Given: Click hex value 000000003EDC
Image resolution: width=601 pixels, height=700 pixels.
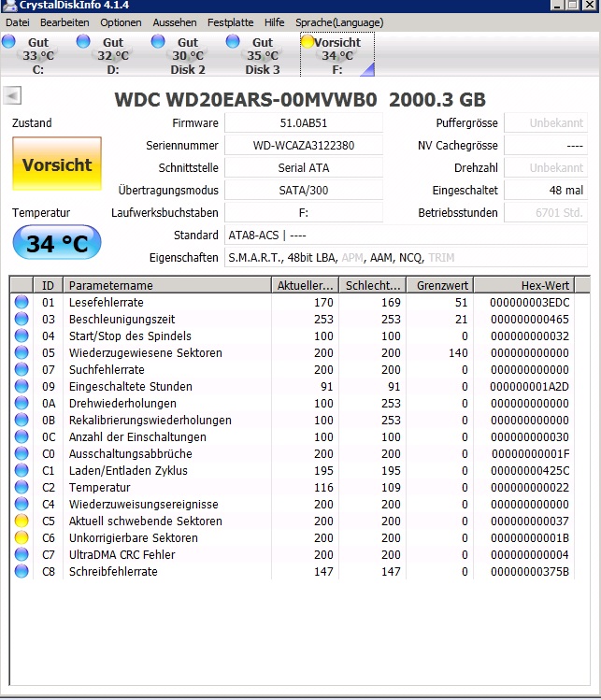Looking at the screenshot, I should pos(530,303).
